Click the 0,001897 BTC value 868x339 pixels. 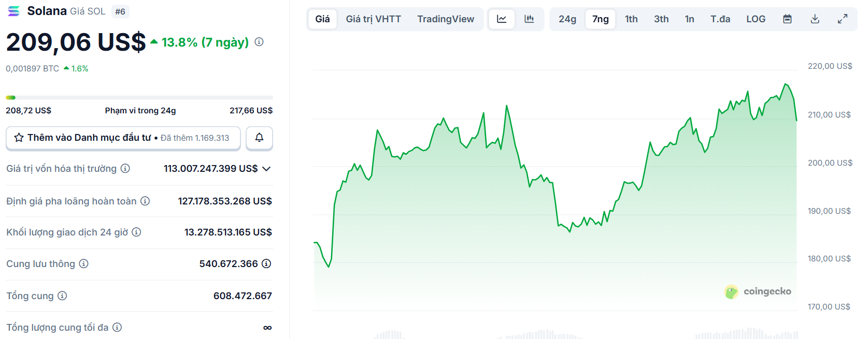coord(32,68)
